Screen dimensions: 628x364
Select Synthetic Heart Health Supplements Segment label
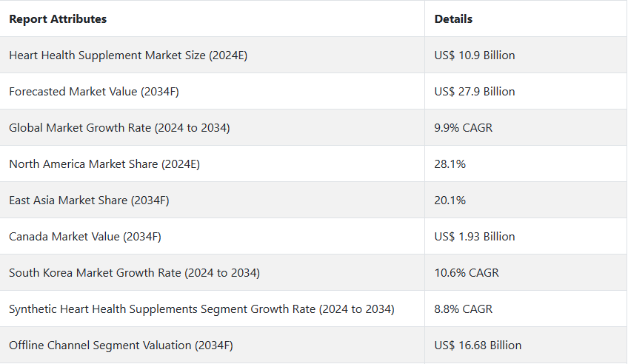coord(201,309)
